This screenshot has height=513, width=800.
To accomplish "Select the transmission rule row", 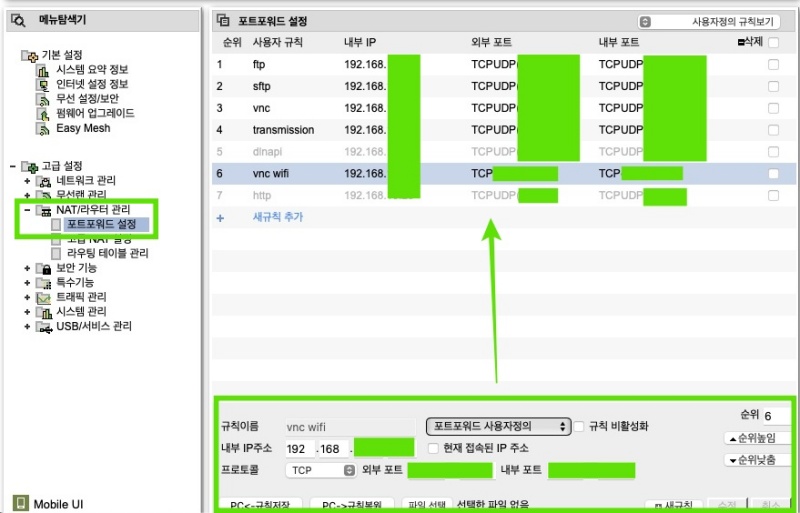I will [283, 130].
